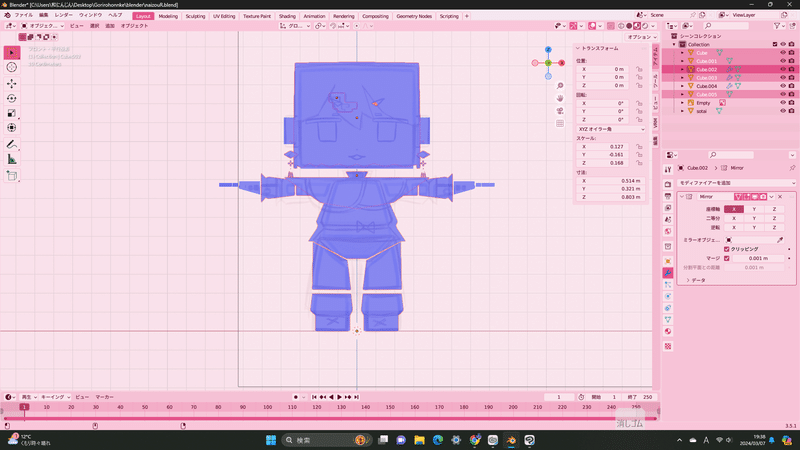Open the Output properties tab icon
The image size is (800, 450).
pos(668,196)
